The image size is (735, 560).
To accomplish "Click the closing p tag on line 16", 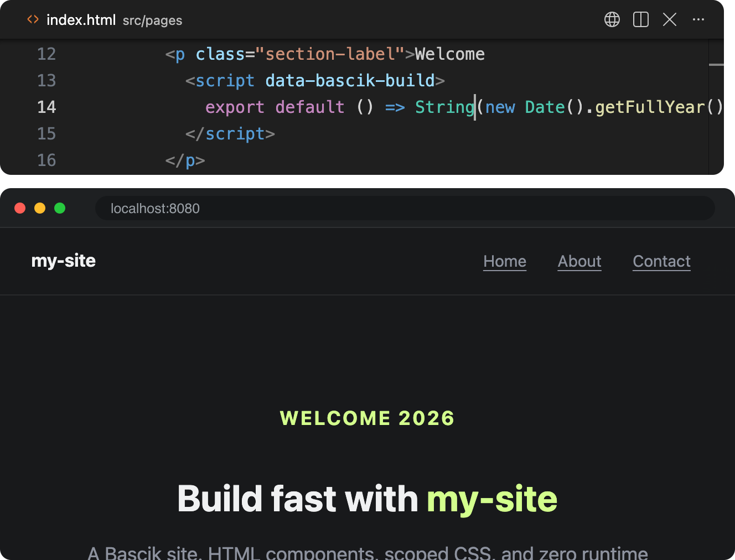I will 185,160.
